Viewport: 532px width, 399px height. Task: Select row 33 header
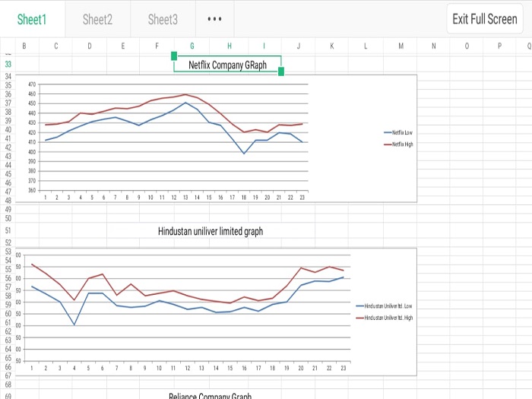pos(8,64)
